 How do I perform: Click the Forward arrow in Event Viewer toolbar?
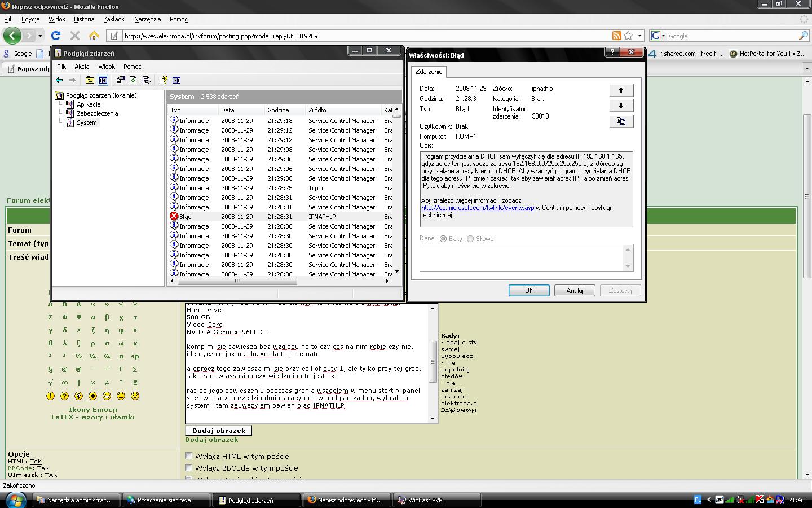[x=72, y=80]
